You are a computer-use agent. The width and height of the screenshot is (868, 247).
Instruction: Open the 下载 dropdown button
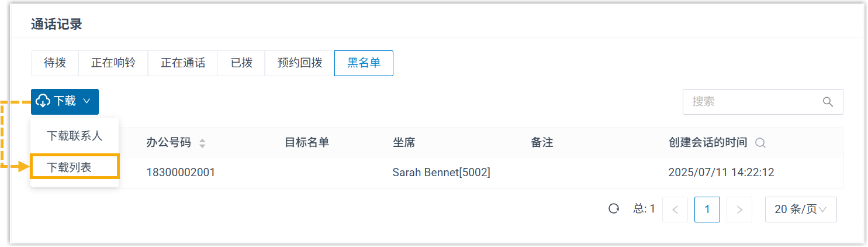point(65,101)
